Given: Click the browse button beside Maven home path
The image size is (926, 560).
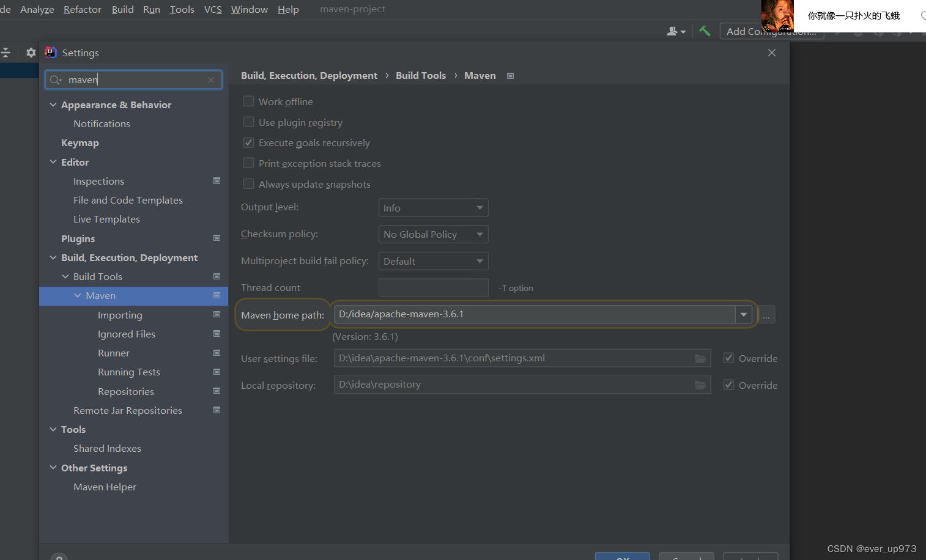Looking at the screenshot, I should pos(766,314).
